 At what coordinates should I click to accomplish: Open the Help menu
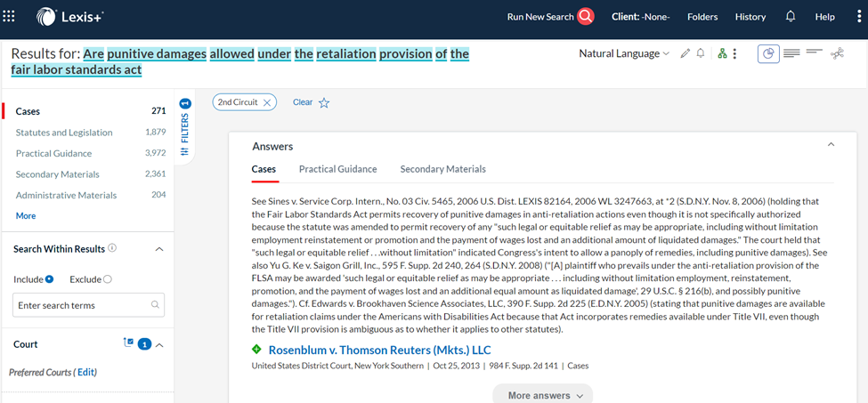824,17
